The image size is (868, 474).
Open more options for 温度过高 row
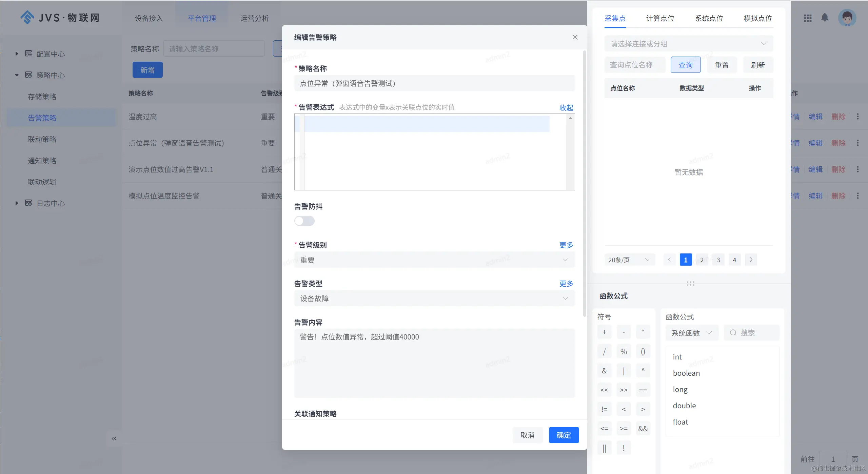[858, 117]
